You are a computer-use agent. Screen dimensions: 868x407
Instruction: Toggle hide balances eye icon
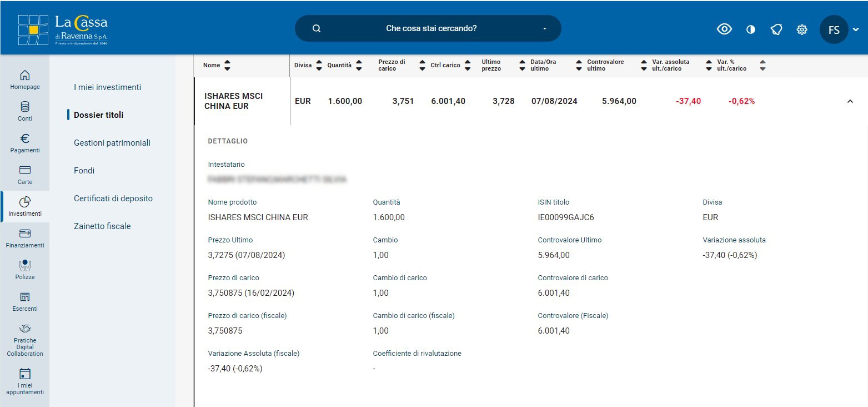[724, 29]
